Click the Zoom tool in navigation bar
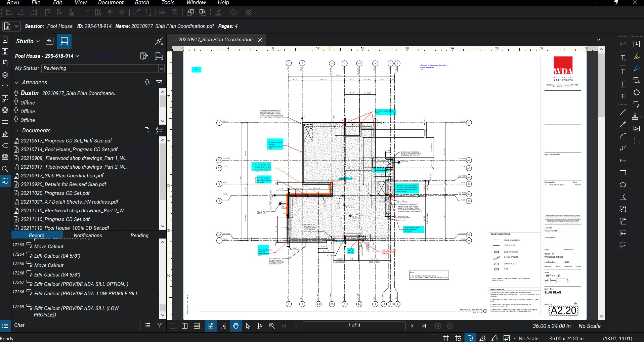The width and height of the screenshot is (644, 342). pyautogui.click(x=272, y=326)
